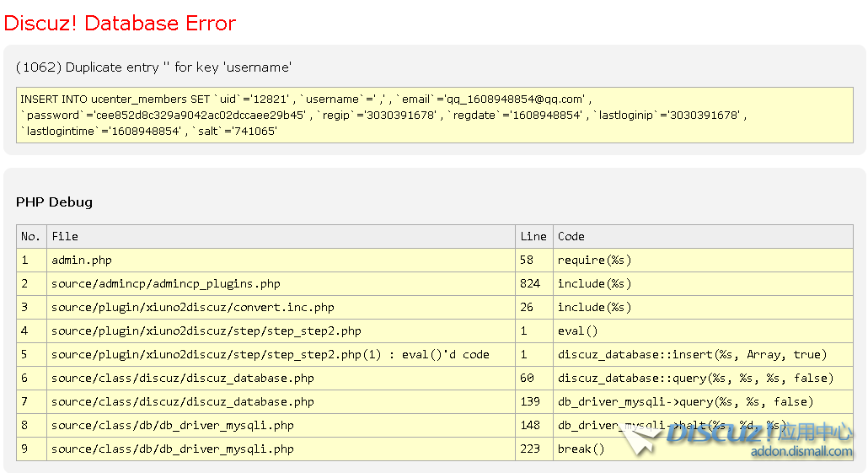Click the "eval()'d code" file cell
Image resolution: width=868 pixels, height=473 pixels.
(281, 354)
